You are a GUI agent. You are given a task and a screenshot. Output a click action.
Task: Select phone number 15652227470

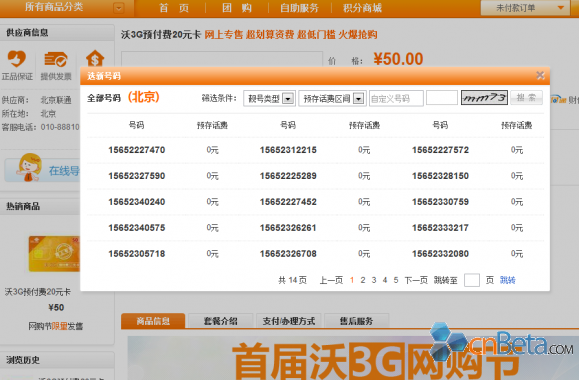pos(137,150)
